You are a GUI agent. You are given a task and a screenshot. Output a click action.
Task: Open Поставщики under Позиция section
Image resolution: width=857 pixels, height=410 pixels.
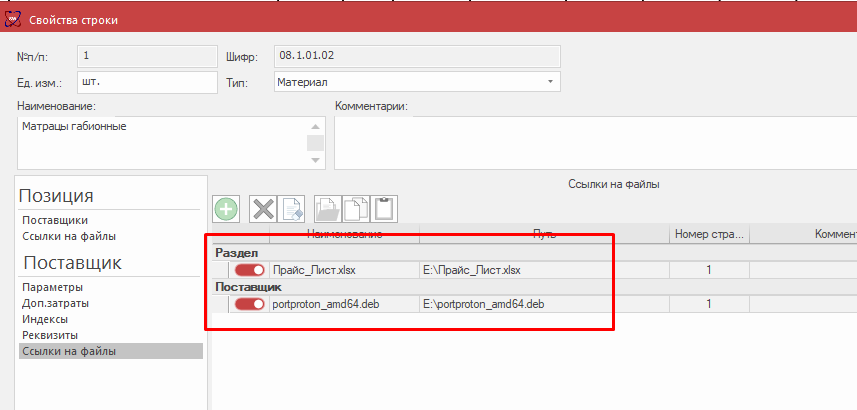[x=56, y=220]
